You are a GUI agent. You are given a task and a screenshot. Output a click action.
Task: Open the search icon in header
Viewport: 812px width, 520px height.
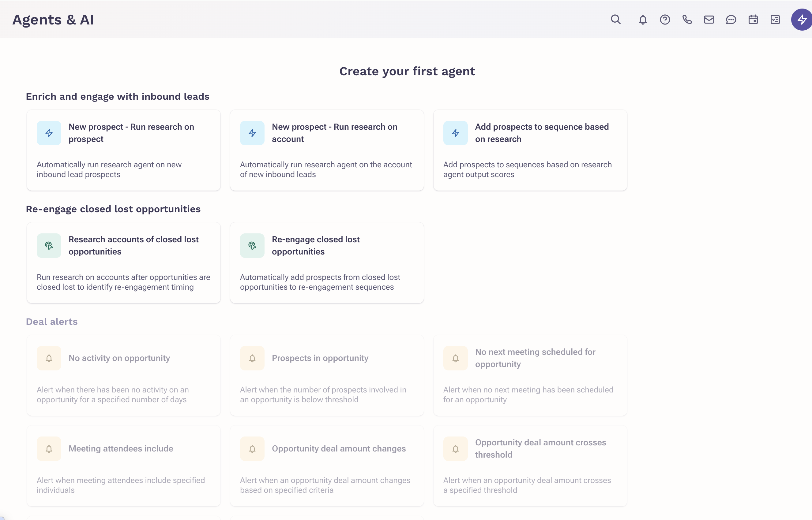pyautogui.click(x=616, y=20)
